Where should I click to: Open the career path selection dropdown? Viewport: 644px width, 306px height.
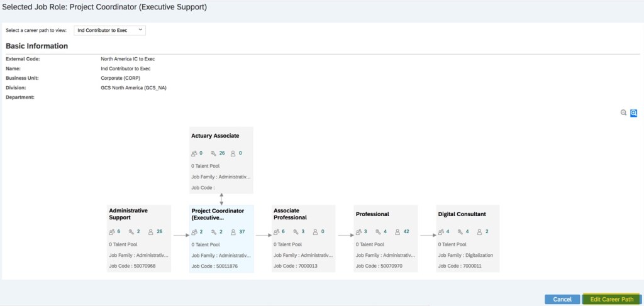(110, 30)
